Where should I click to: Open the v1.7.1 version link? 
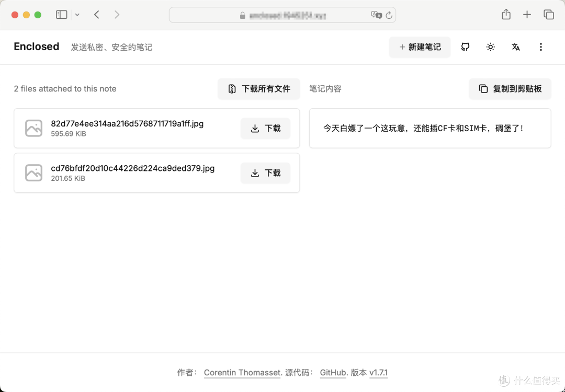tap(378, 373)
